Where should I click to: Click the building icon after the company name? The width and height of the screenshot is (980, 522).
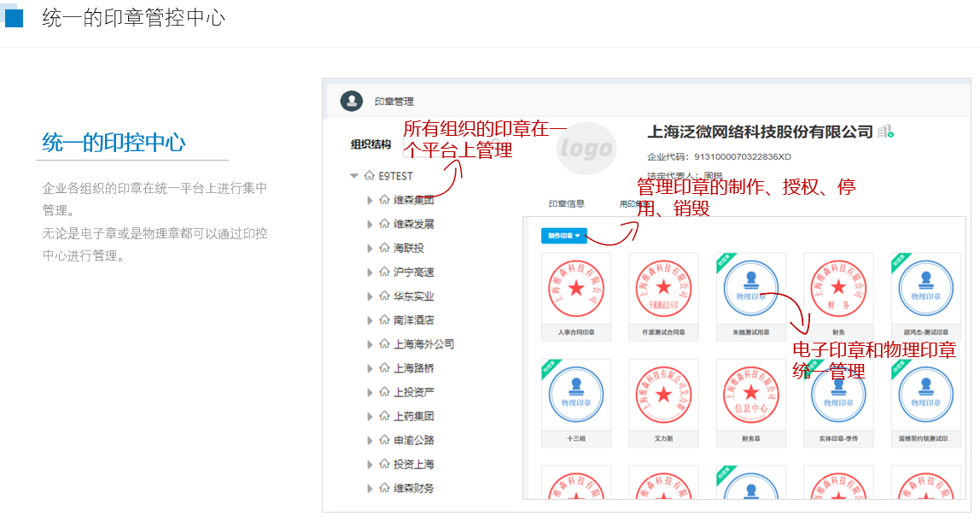pyautogui.click(x=885, y=132)
